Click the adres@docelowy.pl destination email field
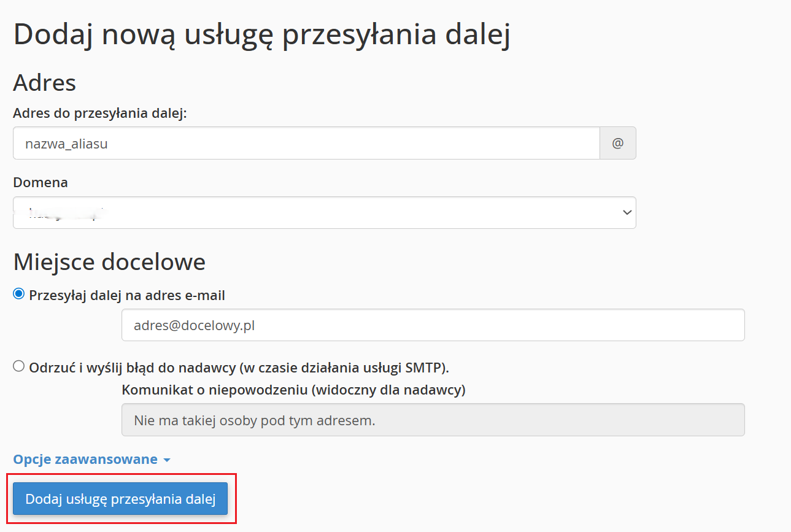791x532 pixels. (x=433, y=325)
